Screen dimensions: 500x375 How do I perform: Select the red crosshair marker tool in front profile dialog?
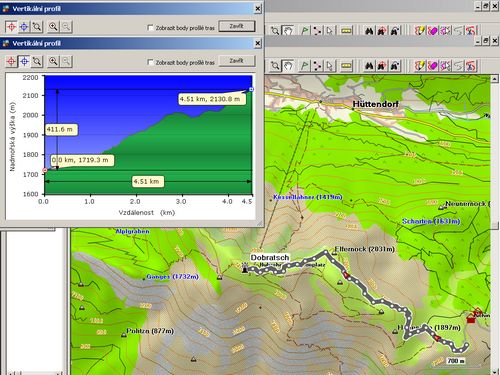tap(11, 61)
